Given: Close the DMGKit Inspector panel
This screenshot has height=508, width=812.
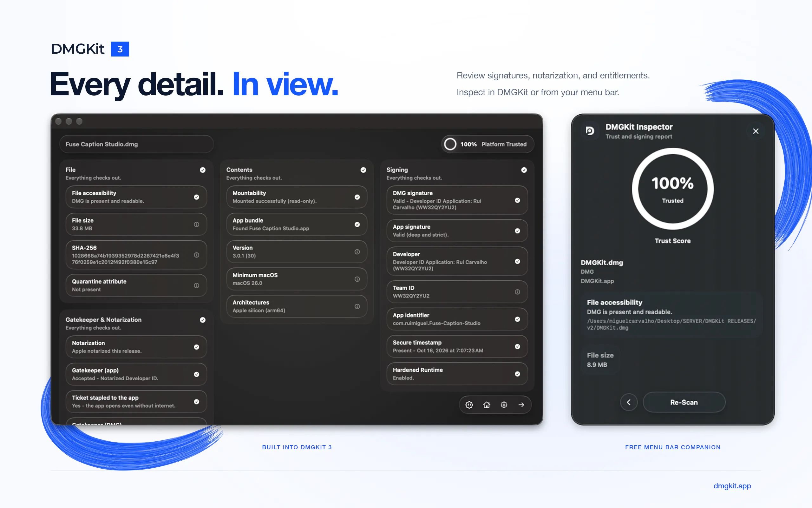Looking at the screenshot, I should pyautogui.click(x=756, y=131).
